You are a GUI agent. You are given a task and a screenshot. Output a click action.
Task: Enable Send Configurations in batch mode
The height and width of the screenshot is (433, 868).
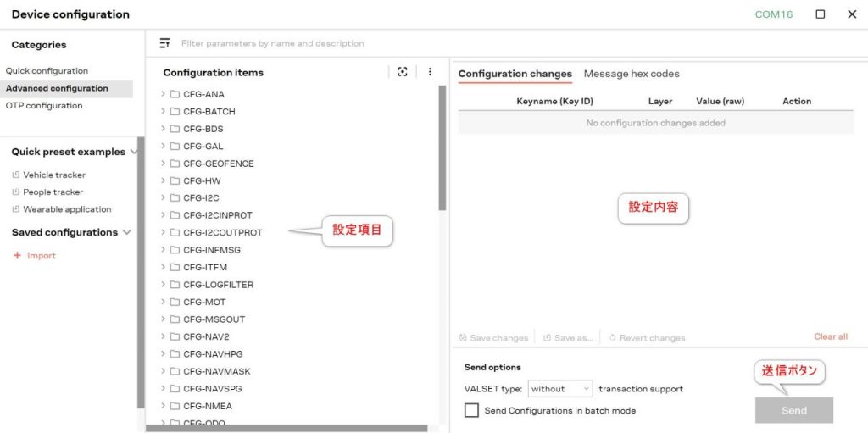pyautogui.click(x=472, y=410)
